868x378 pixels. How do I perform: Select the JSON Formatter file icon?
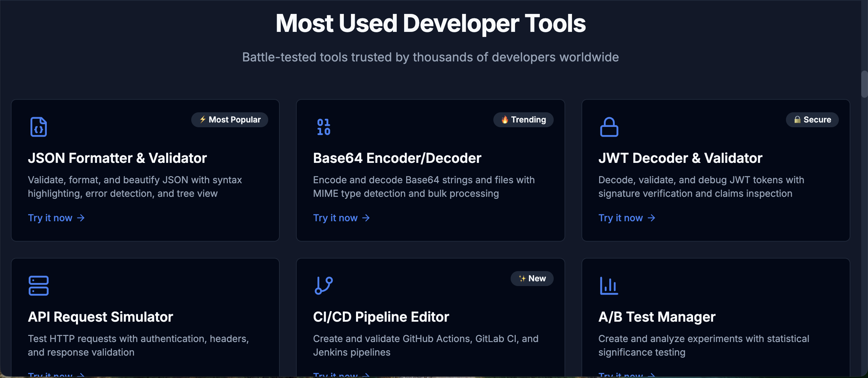[x=38, y=127]
